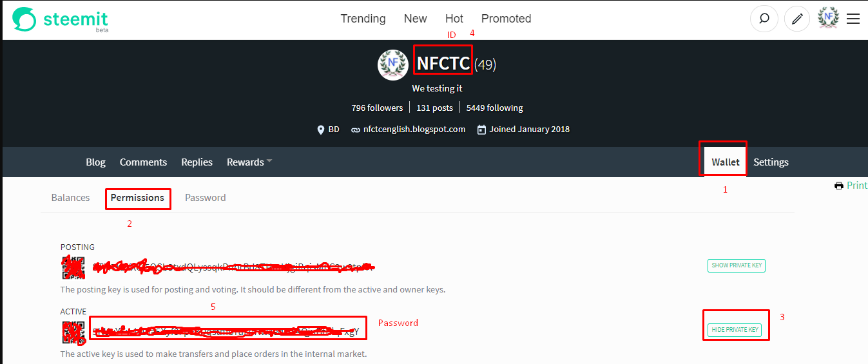Open the Hot feed
This screenshot has width=868, height=364.
[x=454, y=19]
